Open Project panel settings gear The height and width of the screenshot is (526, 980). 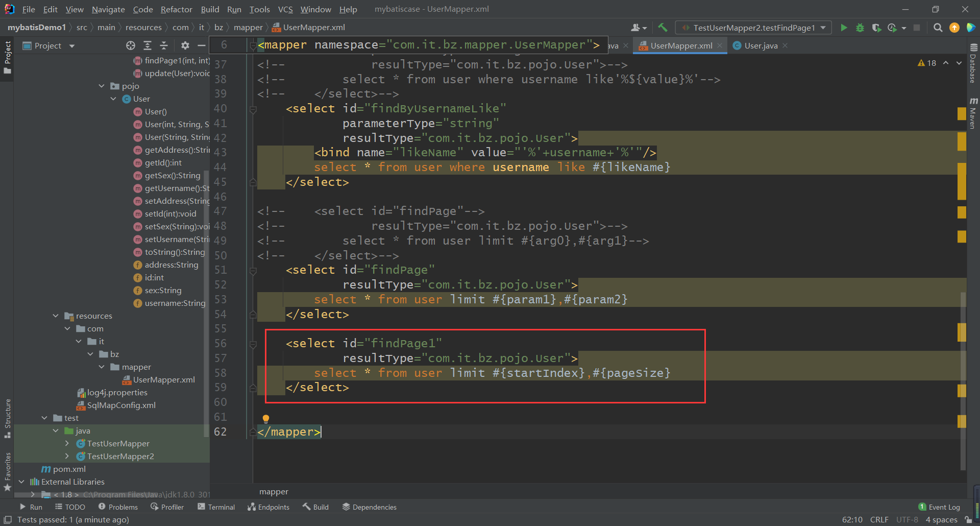click(x=185, y=45)
